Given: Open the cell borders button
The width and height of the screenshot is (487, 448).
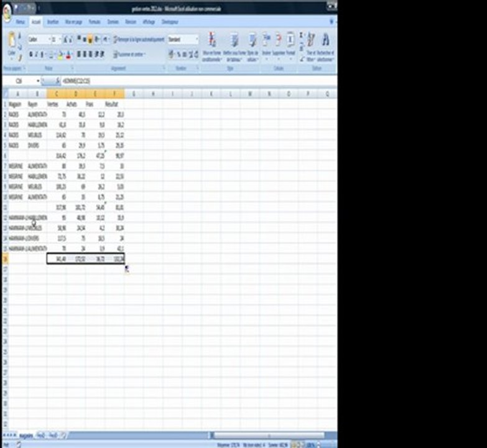Looking at the screenshot, I should pos(52,55).
